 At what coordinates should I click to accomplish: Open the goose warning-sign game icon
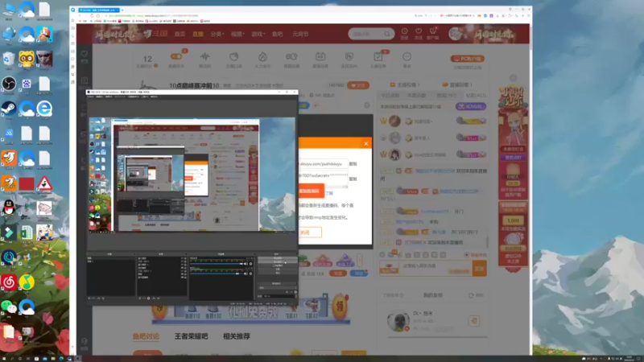pos(44,183)
